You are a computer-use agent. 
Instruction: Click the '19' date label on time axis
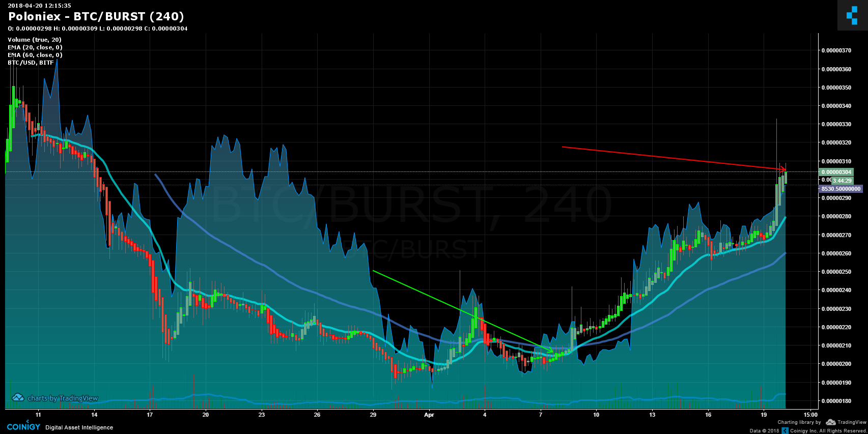tap(764, 415)
